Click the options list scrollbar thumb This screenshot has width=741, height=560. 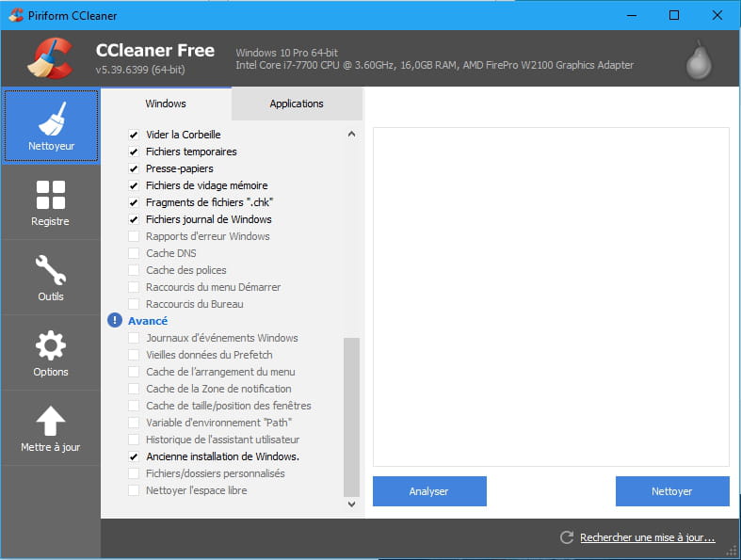pyautogui.click(x=351, y=417)
